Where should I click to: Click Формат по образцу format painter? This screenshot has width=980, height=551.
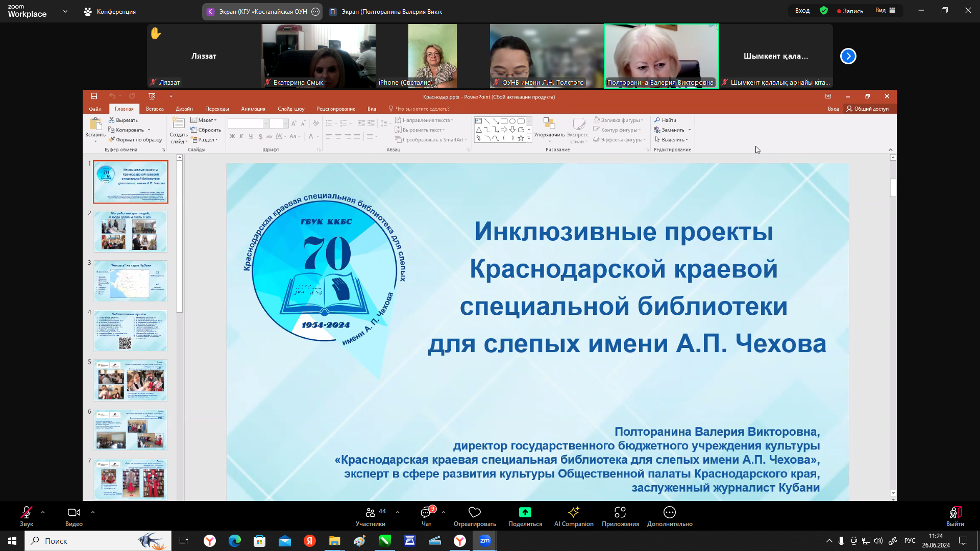135,139
